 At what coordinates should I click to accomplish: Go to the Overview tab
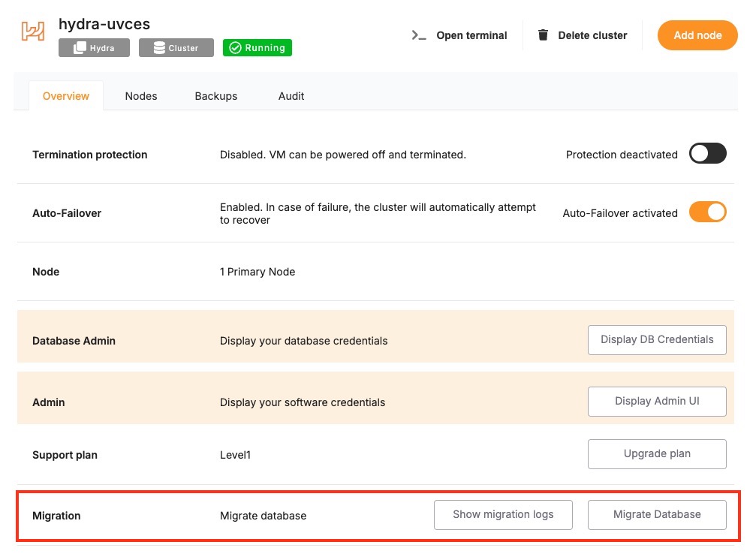[x=66, y=96]
